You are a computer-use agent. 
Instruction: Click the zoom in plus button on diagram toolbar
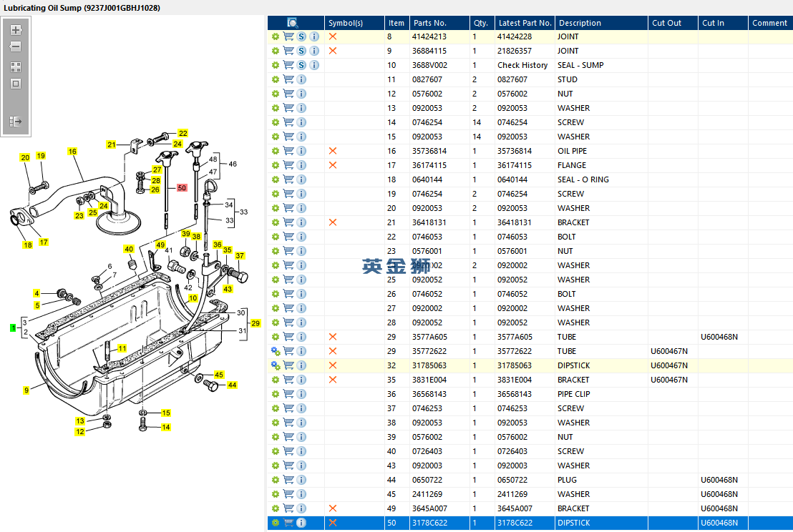tap(16, 30)
